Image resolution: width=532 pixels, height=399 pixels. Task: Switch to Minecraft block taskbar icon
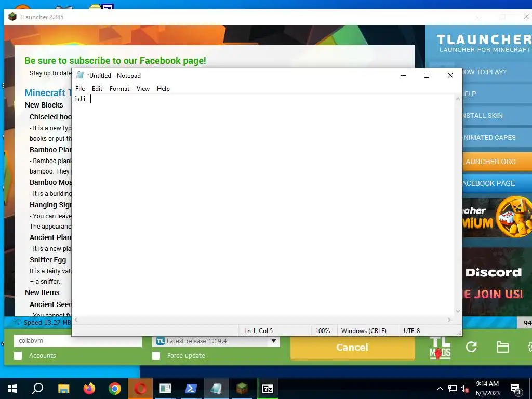[x=242, y=389]
